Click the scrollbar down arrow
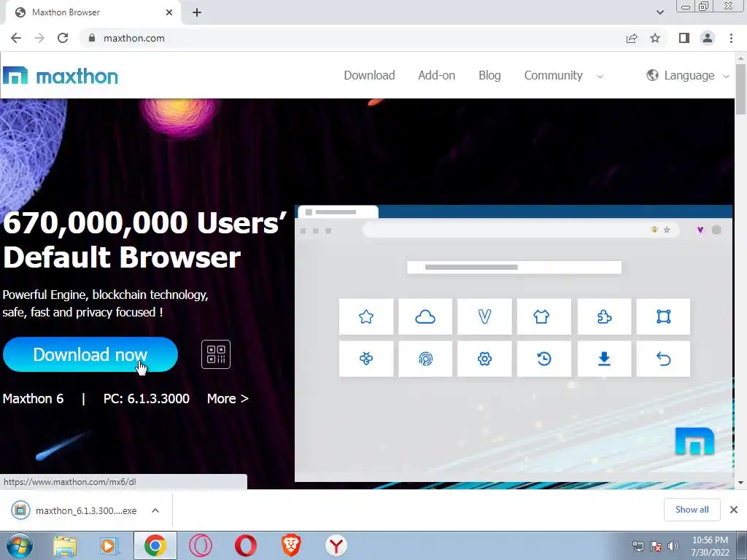The width and height of the screenshot is (747, 560). pos(740,483)
